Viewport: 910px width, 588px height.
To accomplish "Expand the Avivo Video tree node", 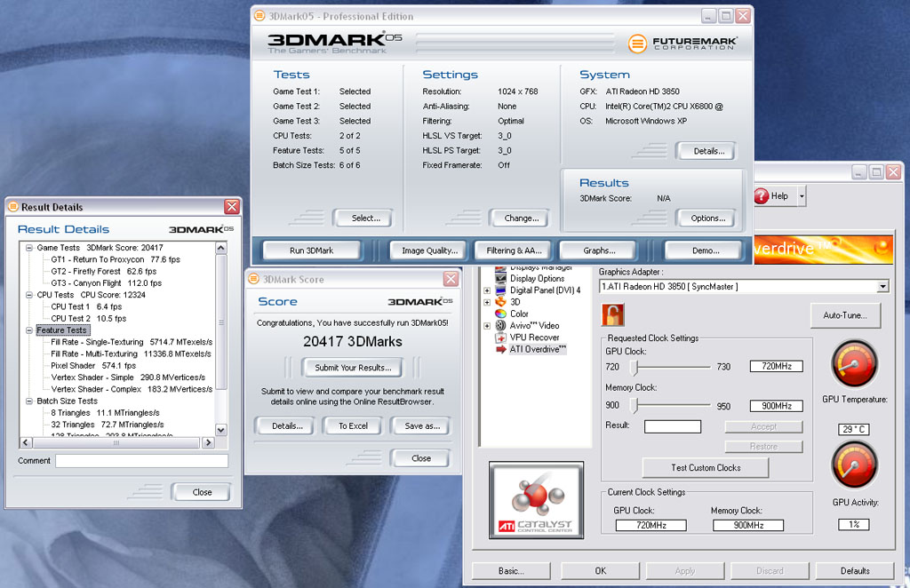I will click(487, 325).
